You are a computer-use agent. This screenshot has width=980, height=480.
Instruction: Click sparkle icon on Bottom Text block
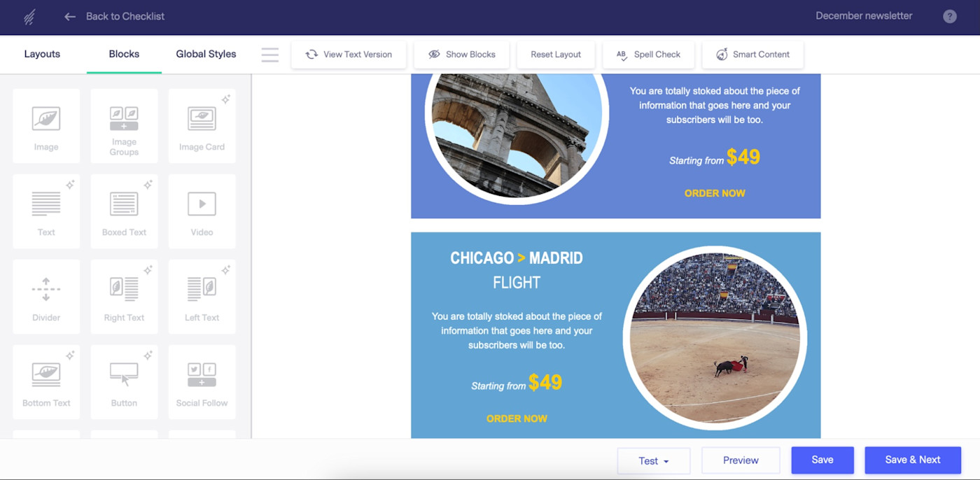point(70,355)
